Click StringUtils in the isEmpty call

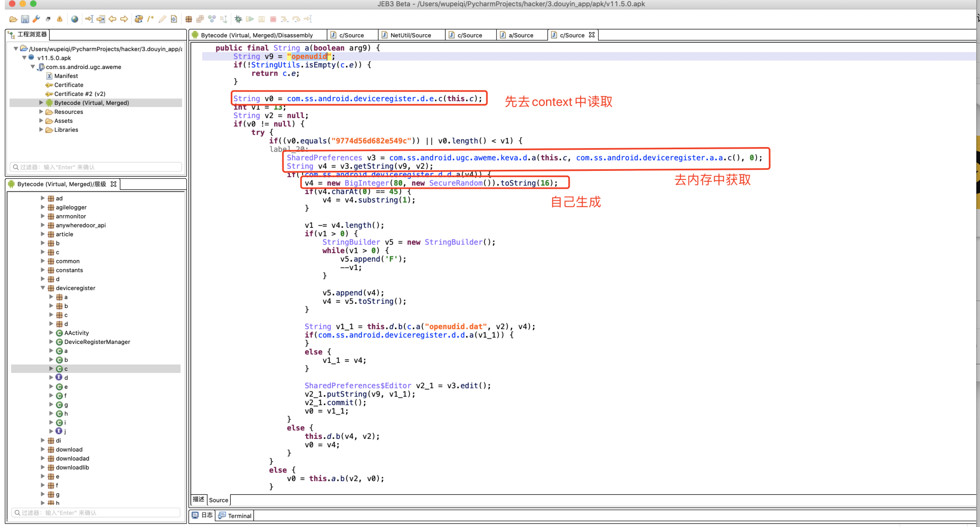pyautogui.click(x=275, y=65)
